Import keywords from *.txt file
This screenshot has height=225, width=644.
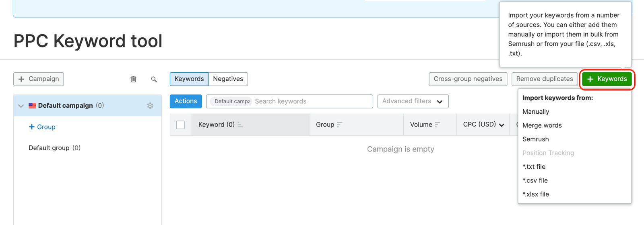point(534,167)
